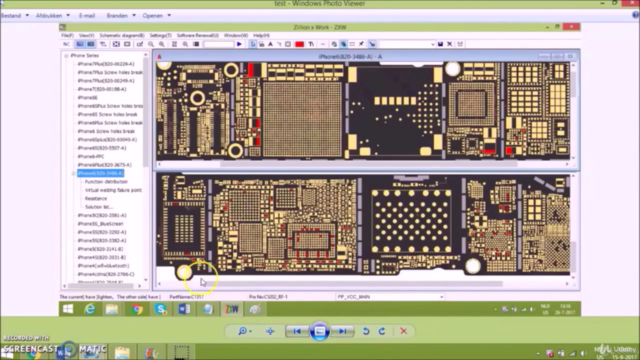Collapse the iPhone Series tree root

67,56
